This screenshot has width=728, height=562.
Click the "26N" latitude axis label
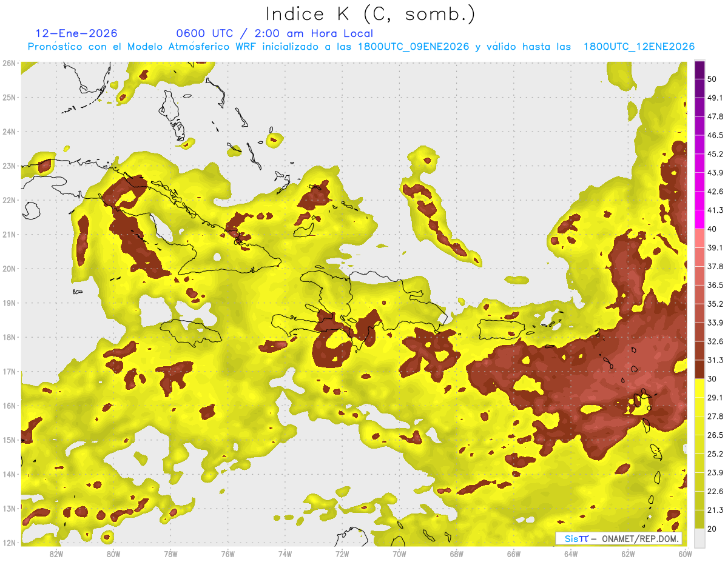pos(8,63)
